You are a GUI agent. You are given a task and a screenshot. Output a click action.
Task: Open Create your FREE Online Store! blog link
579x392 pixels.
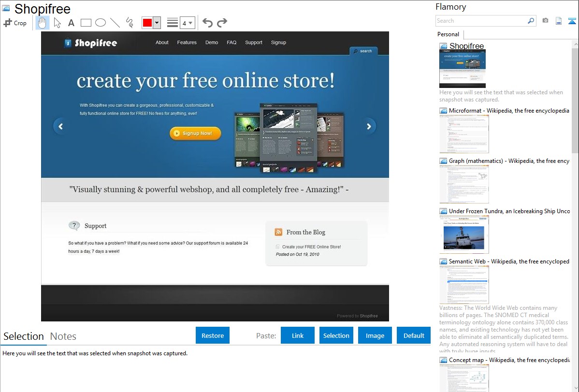coord(311,247)
